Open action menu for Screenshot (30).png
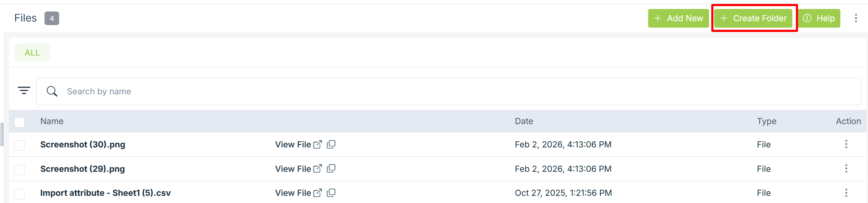Screen dimensions: 868x203 pyautogui.click(x=846, y=144)
